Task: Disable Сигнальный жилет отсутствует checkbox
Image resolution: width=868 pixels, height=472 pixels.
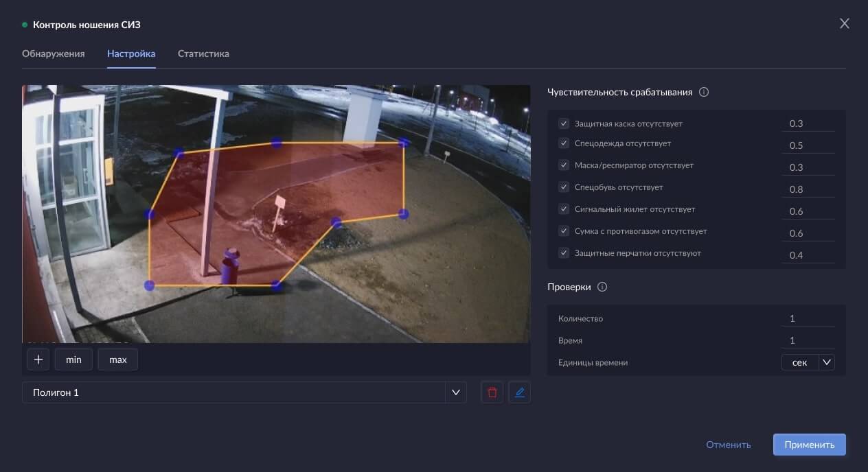Action: 564,209
